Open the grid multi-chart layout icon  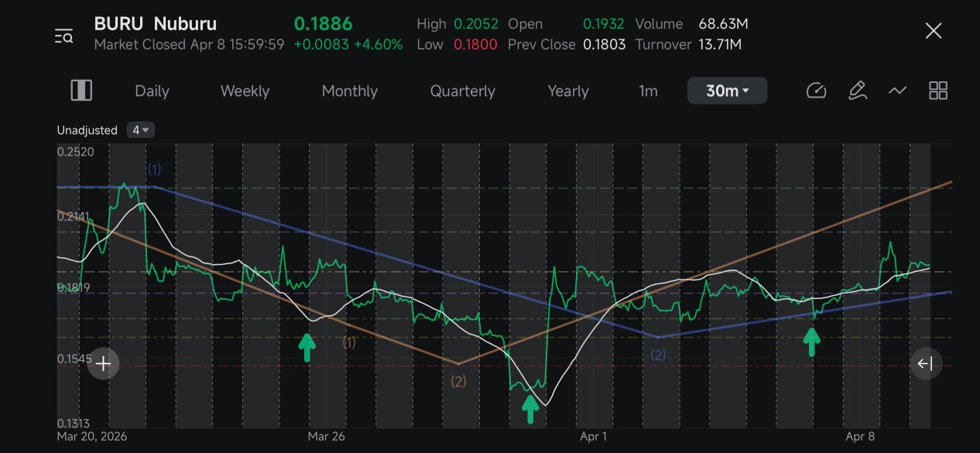(938, 91)
